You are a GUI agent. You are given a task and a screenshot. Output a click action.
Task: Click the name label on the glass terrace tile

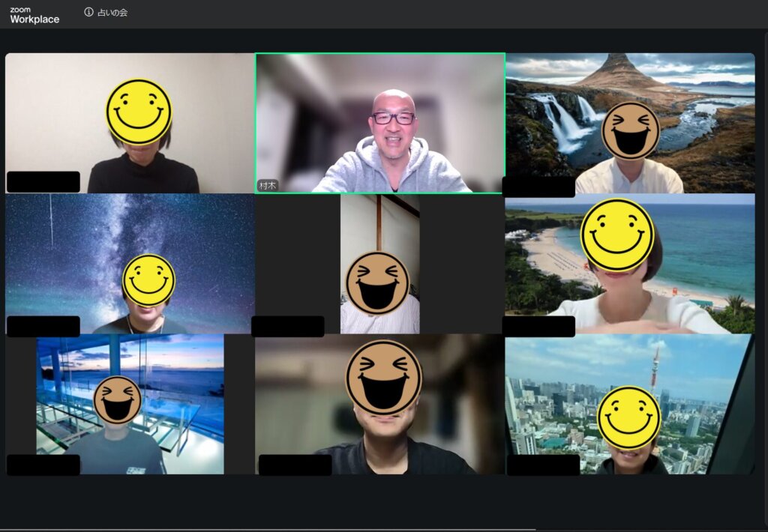click(43, 465)
